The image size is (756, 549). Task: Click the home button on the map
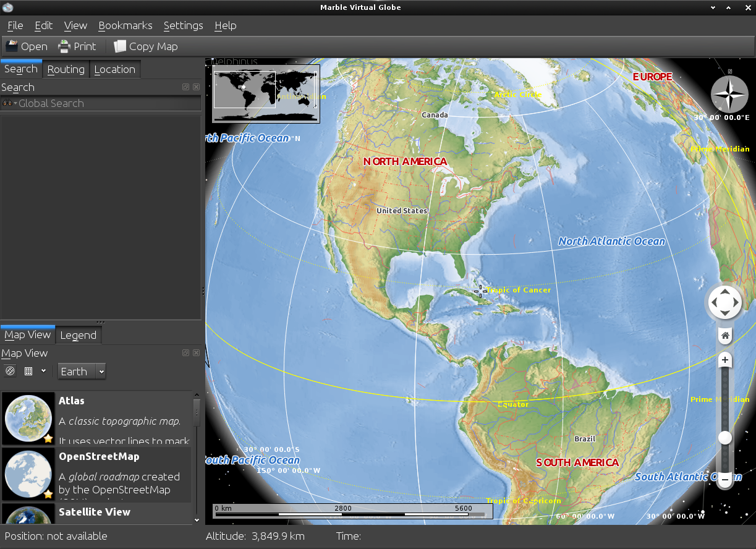click(725, 336)
